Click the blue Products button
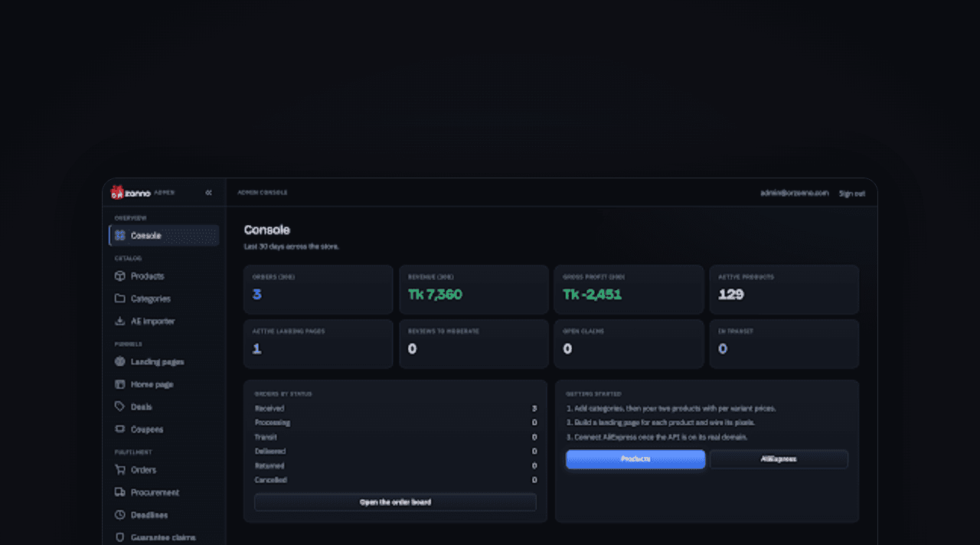This screenshot has width=980, height=545. tap(635, 459)
